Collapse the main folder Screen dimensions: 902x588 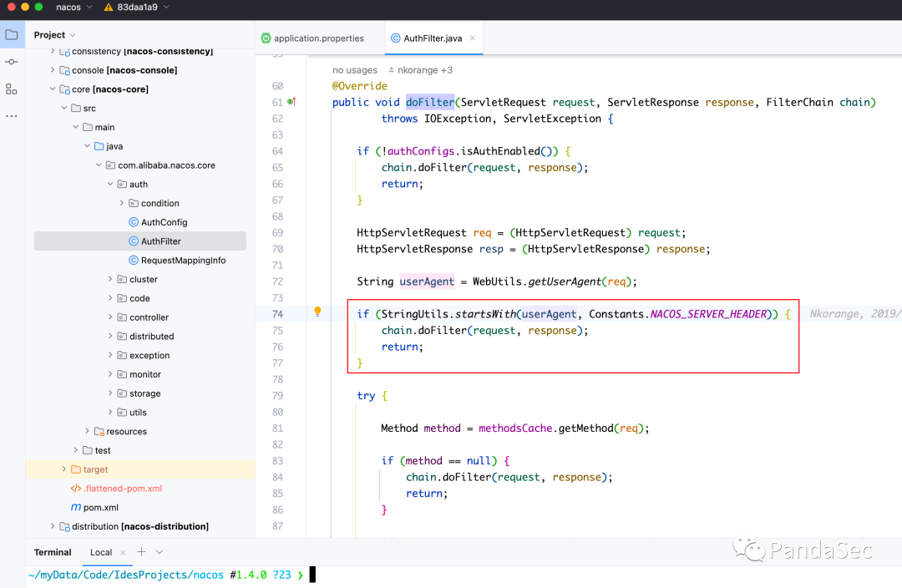pos(75,127)
